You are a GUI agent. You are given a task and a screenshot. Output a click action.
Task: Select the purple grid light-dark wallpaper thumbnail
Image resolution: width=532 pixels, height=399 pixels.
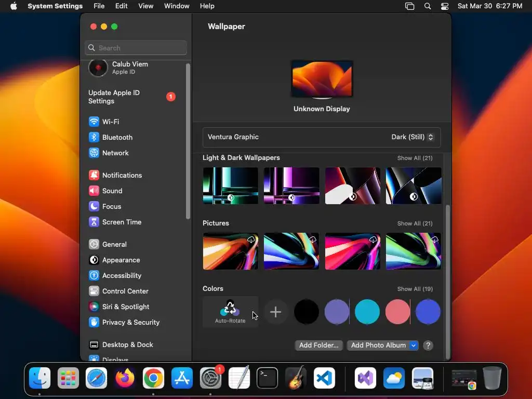point(291,185)
